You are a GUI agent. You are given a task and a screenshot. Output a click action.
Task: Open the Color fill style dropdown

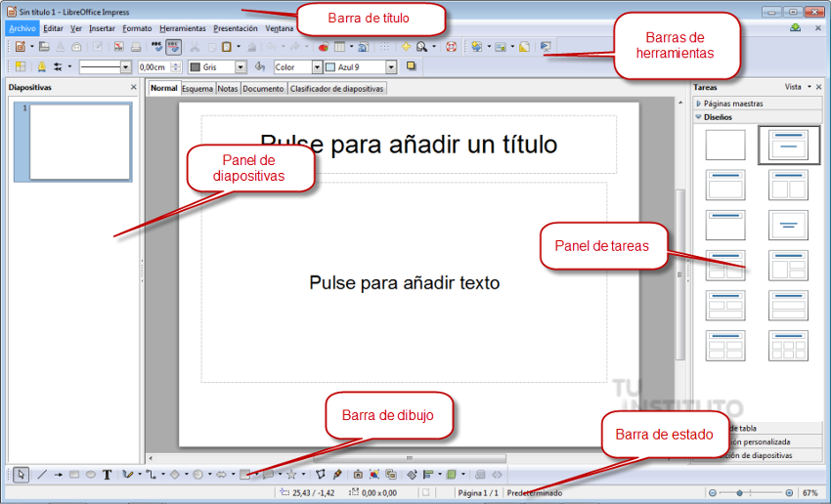point(317,67)
